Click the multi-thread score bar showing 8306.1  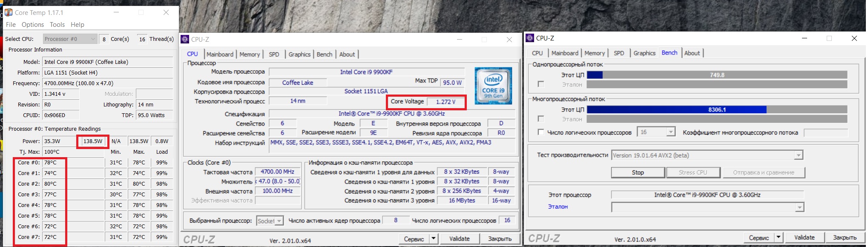point(717,109)
